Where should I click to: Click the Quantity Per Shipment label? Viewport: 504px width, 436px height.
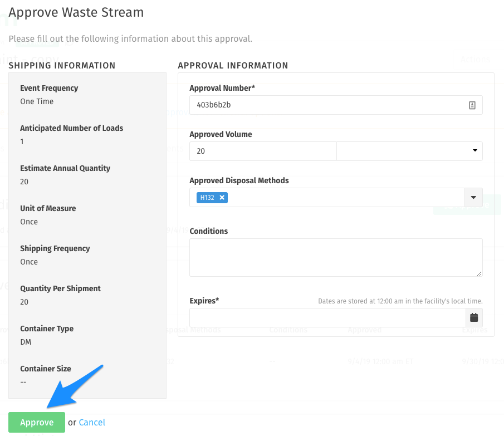[x=61, y=288]
